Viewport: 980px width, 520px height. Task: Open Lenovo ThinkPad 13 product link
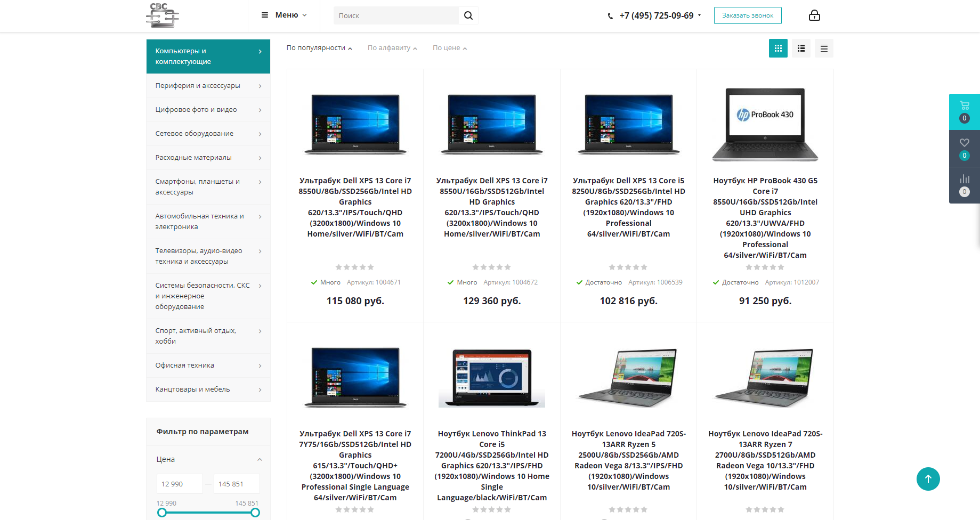492,466
